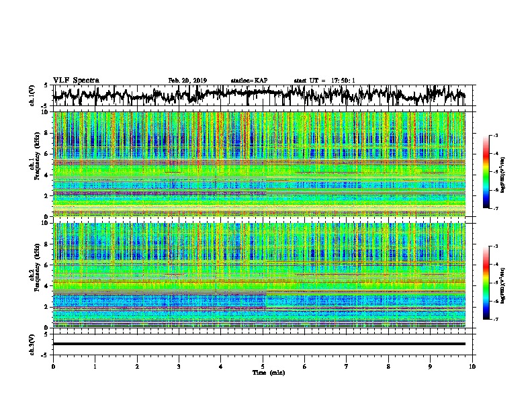Click the ch.1 black waveform trace
The image size is (532, 411).
(x=259, y=95)
